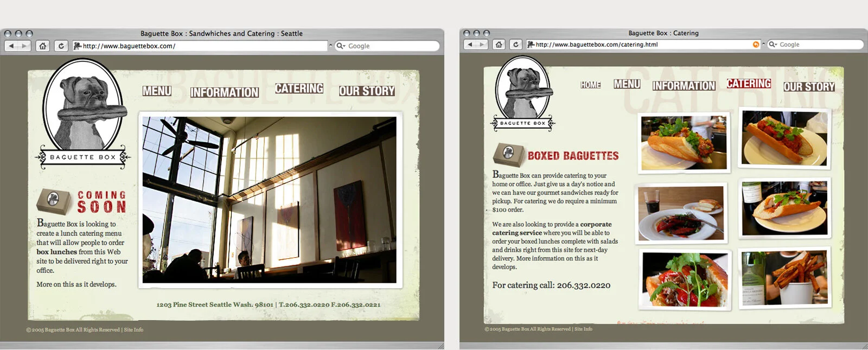Viewport: 868px width, 350px height.
Task: Open the bottom-left salad sandwich photo
Action: click(685, 280)
